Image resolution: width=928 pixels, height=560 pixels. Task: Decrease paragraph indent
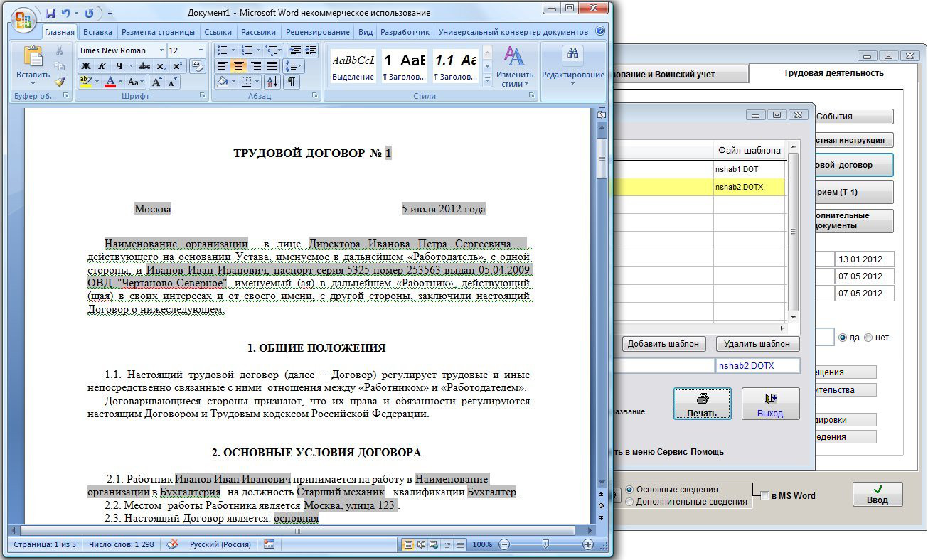coord(294,50)
